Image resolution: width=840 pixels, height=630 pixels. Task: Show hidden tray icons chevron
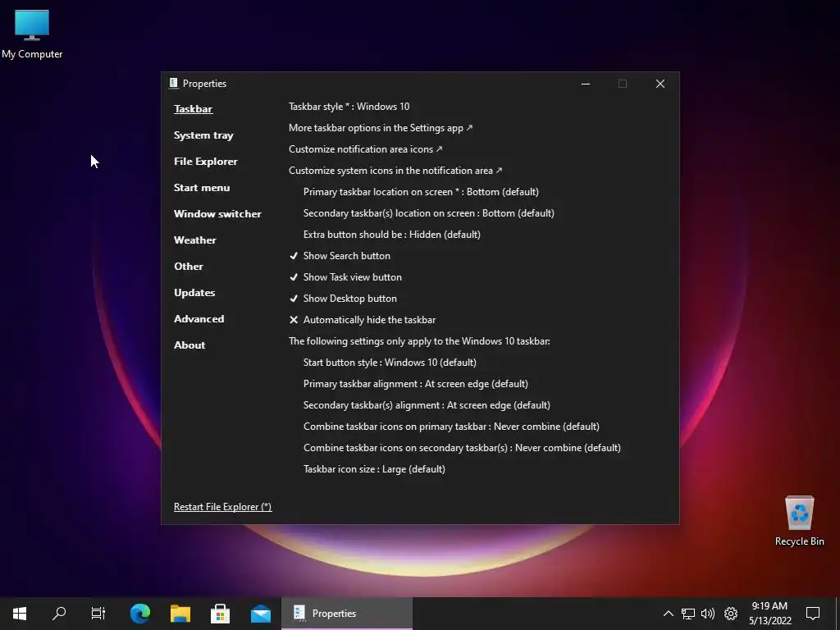coord(668,614)
